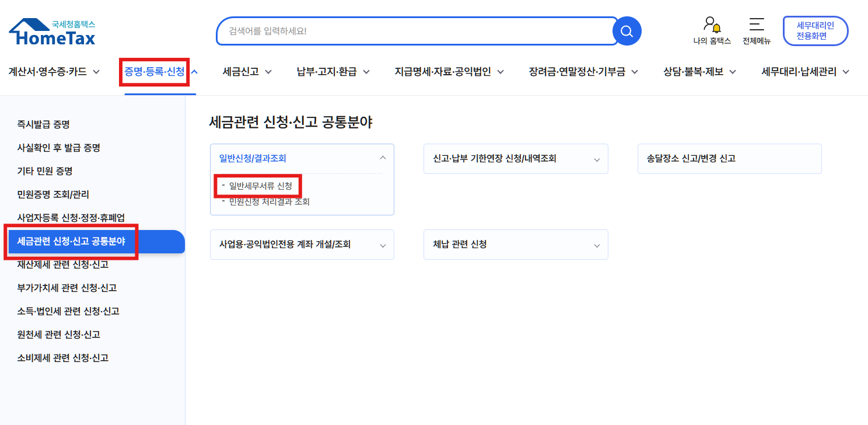This screenshot has width=868, height=425.
Task: Click the magnifier search button
Action: click(626, 31)
